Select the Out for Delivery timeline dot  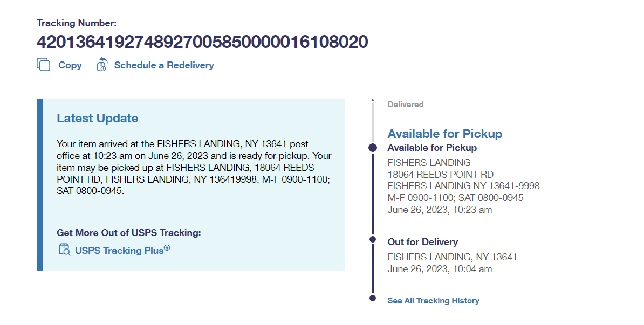(372, 239)
